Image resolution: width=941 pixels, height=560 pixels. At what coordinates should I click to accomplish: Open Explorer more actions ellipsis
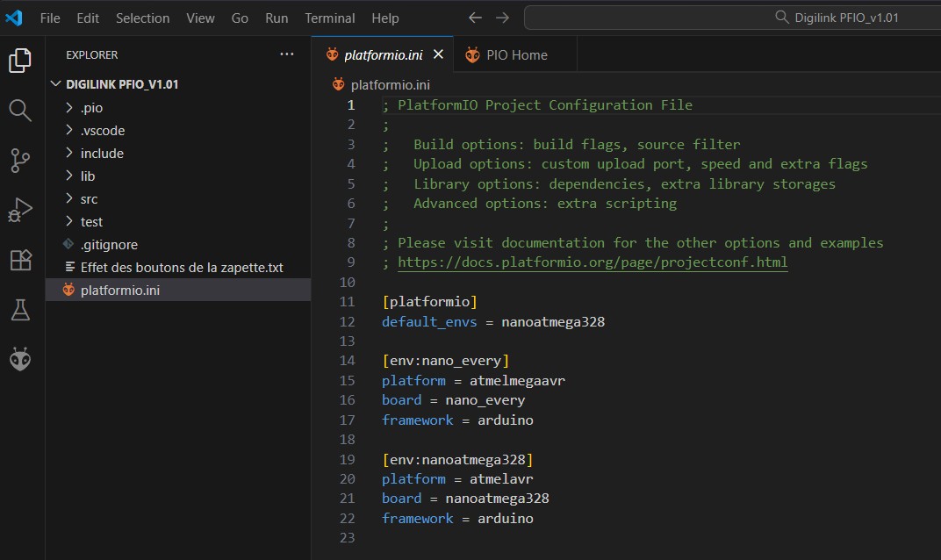(x=287, y=54)
